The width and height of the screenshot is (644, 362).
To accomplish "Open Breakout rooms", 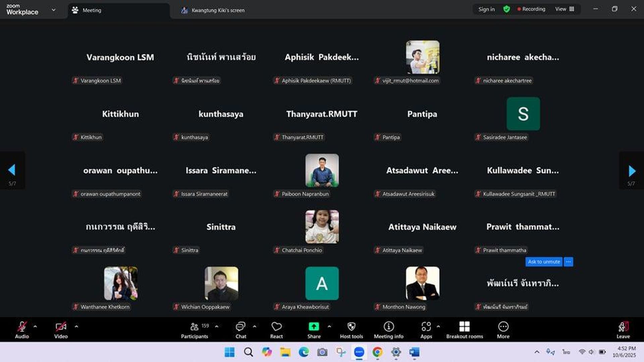I will 464,327.
